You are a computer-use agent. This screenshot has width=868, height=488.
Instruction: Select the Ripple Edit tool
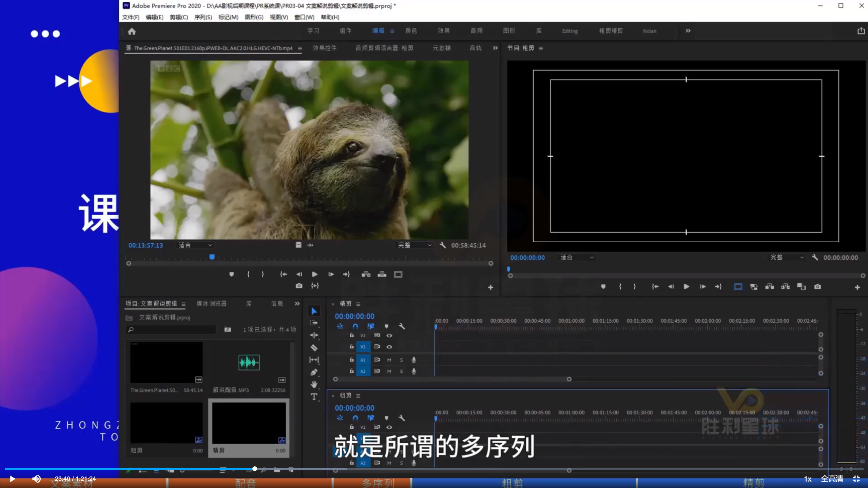(314, 335)
